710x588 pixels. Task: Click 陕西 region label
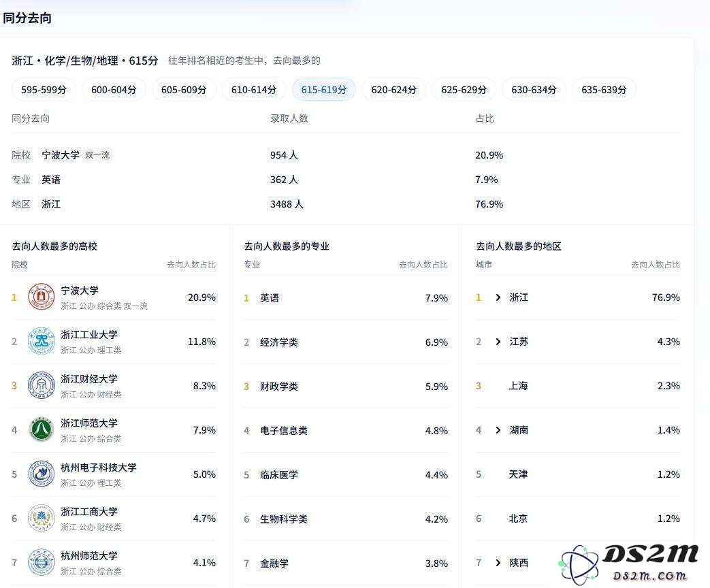click(519, 563)
